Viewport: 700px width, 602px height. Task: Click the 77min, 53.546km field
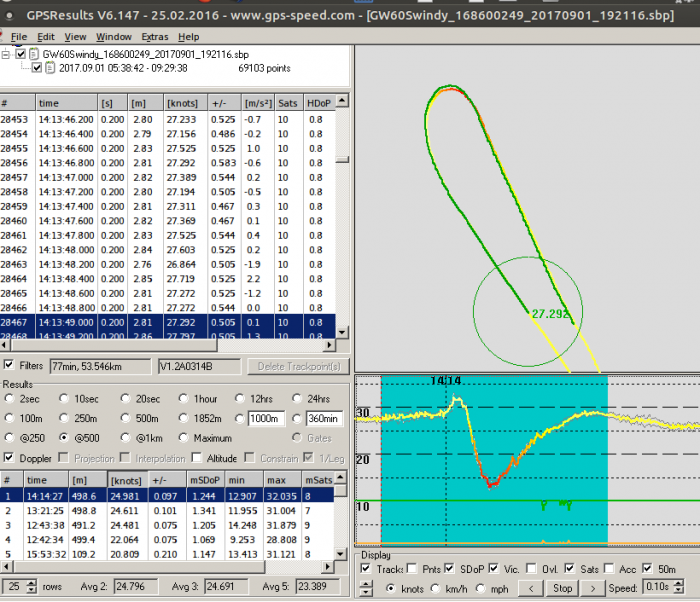[x=100, y=367]
